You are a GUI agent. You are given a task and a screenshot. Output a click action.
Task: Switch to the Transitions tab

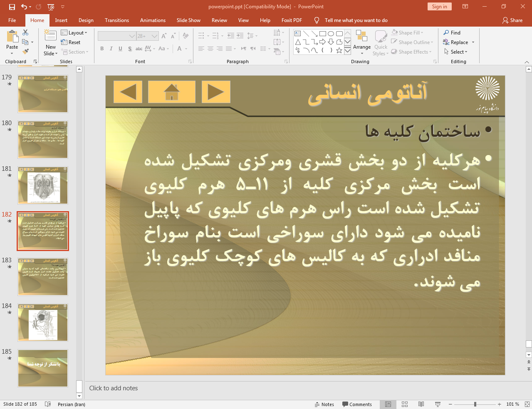tap(117, 20)
